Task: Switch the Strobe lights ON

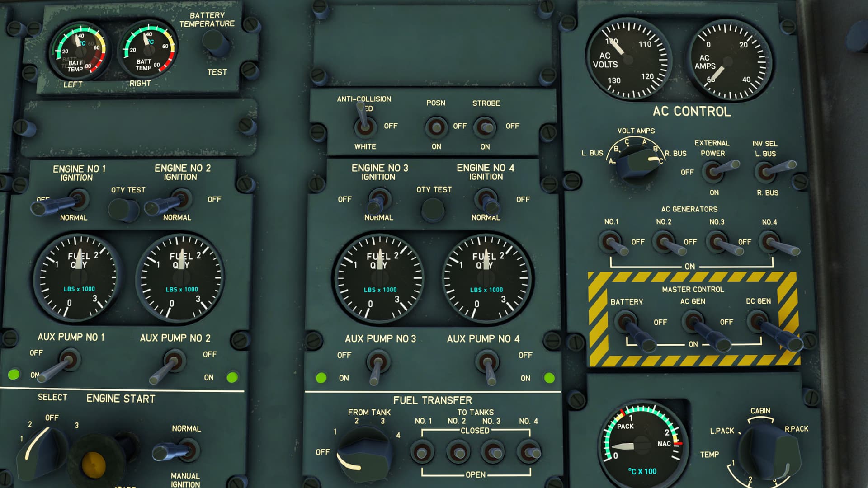Action: [485, 127]
